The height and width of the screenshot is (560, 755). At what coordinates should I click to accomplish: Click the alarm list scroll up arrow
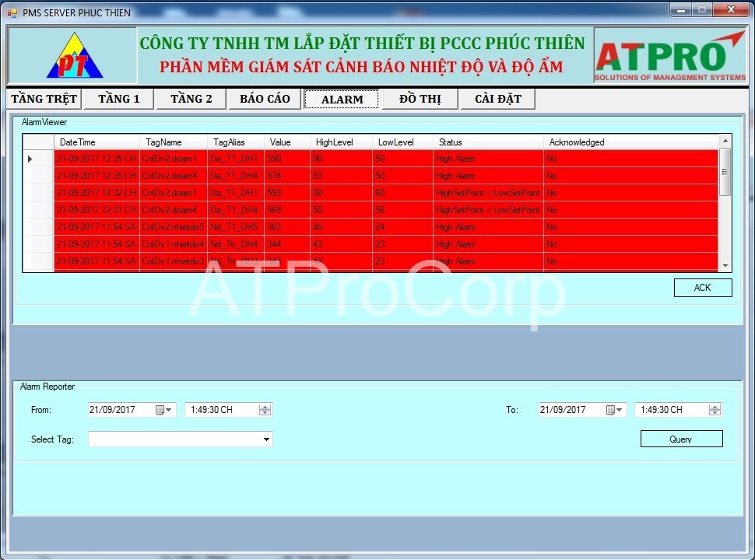(x=725, y=141)
